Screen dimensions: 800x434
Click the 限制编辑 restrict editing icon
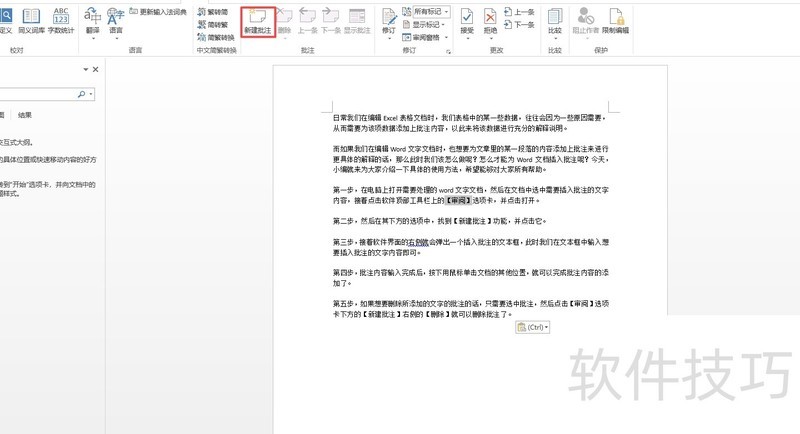(x=620, y=20)
